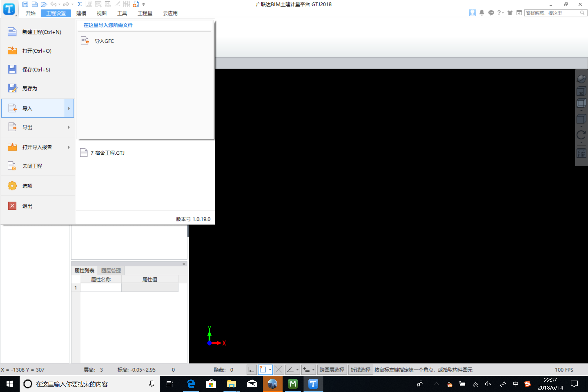Click the rotate view icon in right toolbar

(581, 135)
